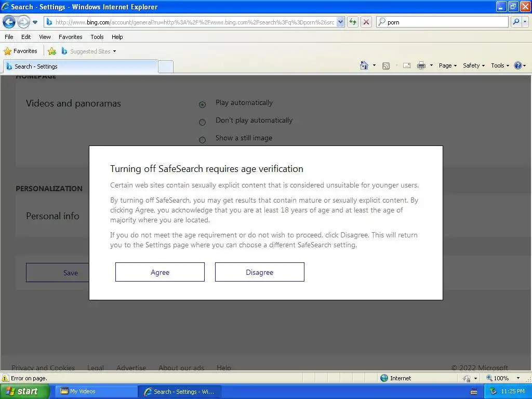Select Show a still image radio button
The height and width of the screenshot is (399, 532).
pyautogui.click(x=202, y=140)
